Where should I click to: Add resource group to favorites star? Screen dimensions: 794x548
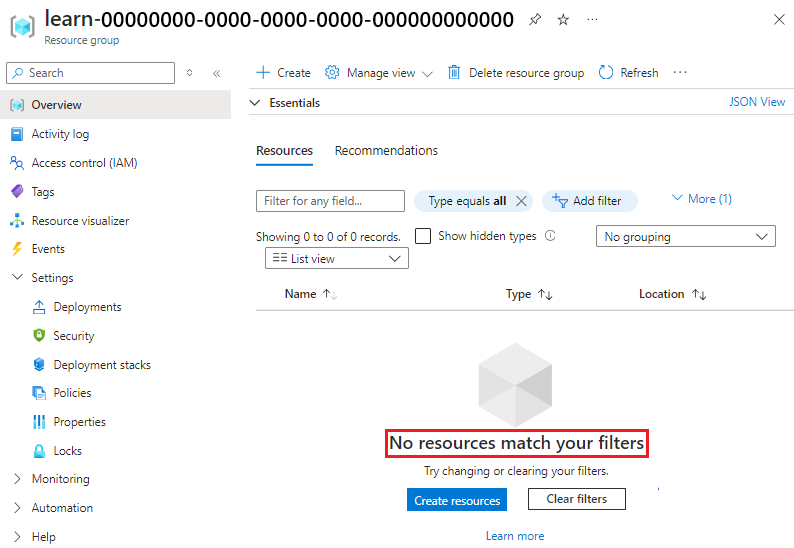coord(563,20)
